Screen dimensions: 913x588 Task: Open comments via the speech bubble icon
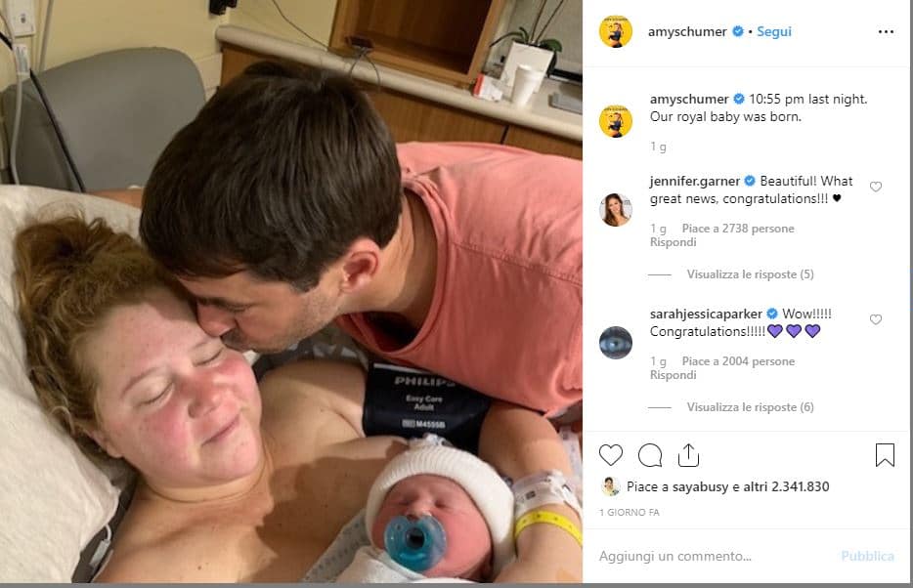point(650,455)
